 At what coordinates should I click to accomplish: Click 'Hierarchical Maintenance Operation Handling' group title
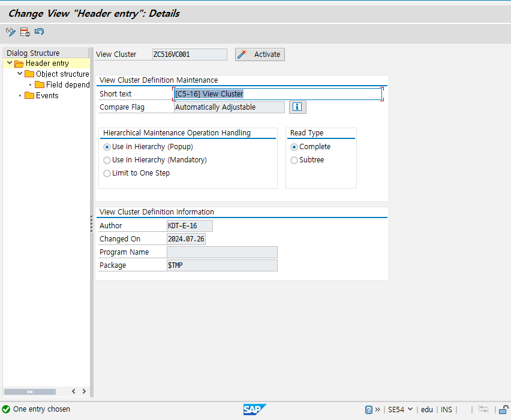click(177, 133)
